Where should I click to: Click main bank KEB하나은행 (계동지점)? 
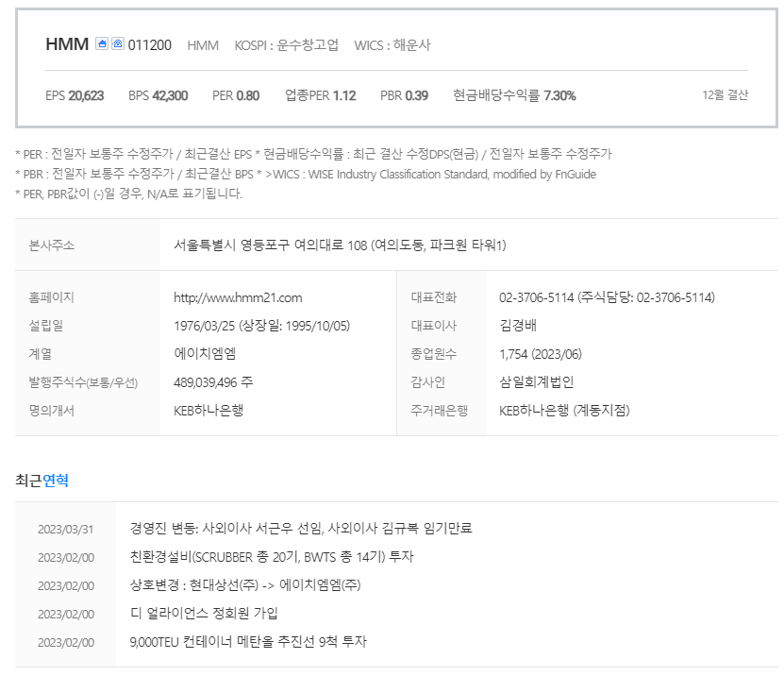pos(564,411)
